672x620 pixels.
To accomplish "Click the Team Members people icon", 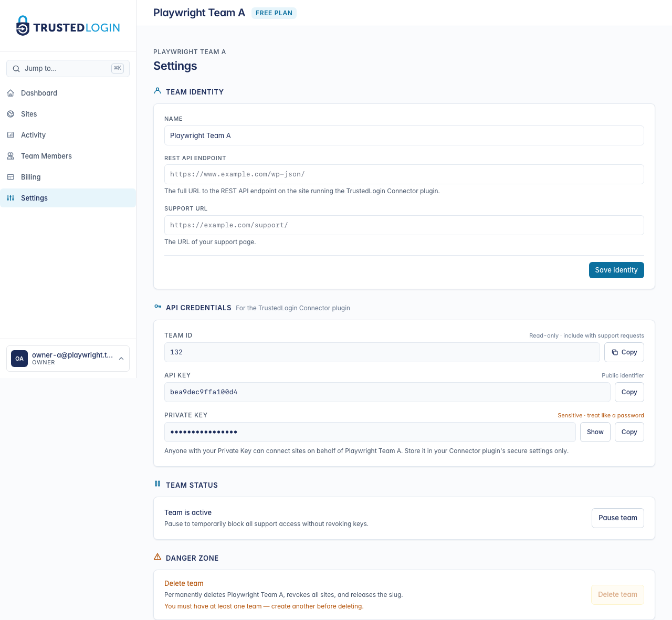I will 10,156.
